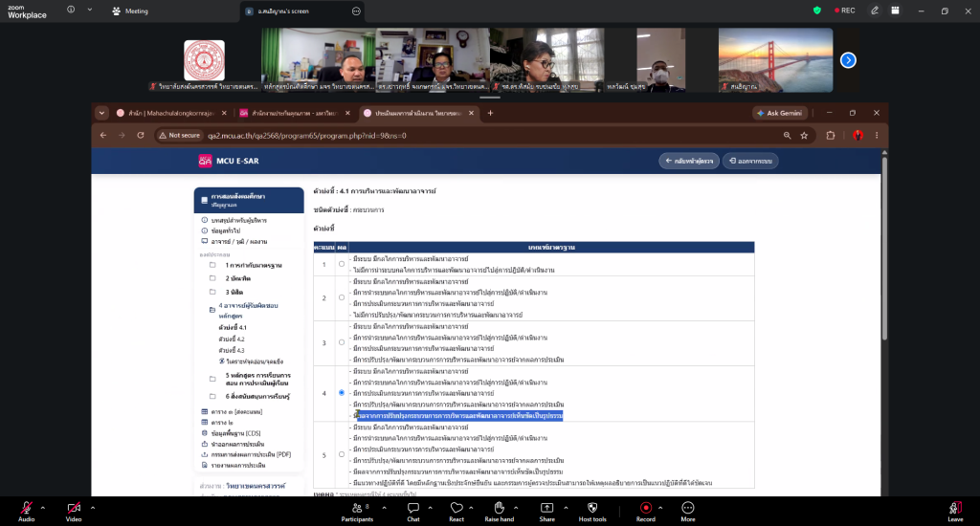Open Record options caret
The height and width of the screenshot is (526, 980).
coord(660,508)
